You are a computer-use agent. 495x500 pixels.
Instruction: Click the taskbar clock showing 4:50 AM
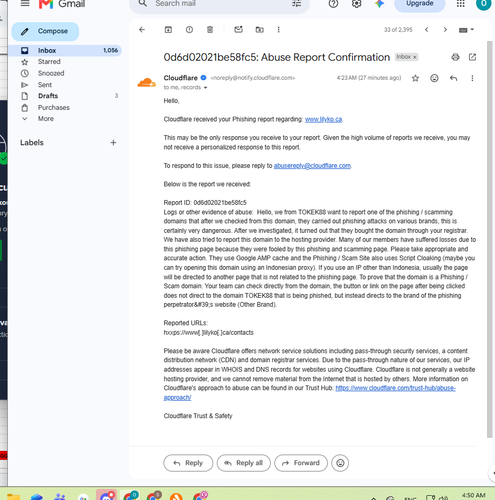tap(474, 495)
